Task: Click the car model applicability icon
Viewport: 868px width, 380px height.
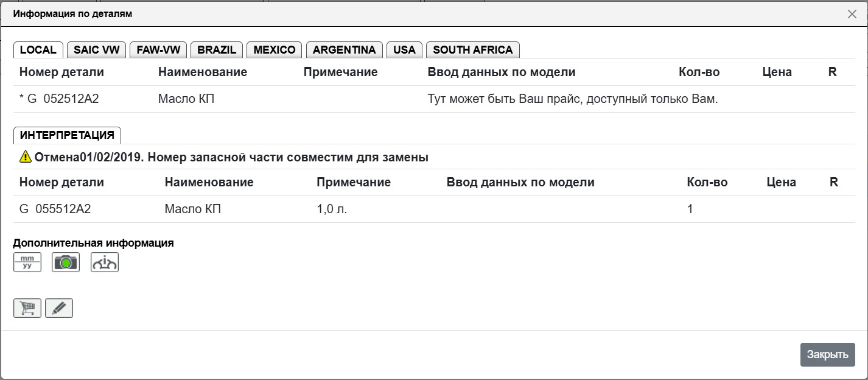Action: pyautogui.click(x=105, y=262)
